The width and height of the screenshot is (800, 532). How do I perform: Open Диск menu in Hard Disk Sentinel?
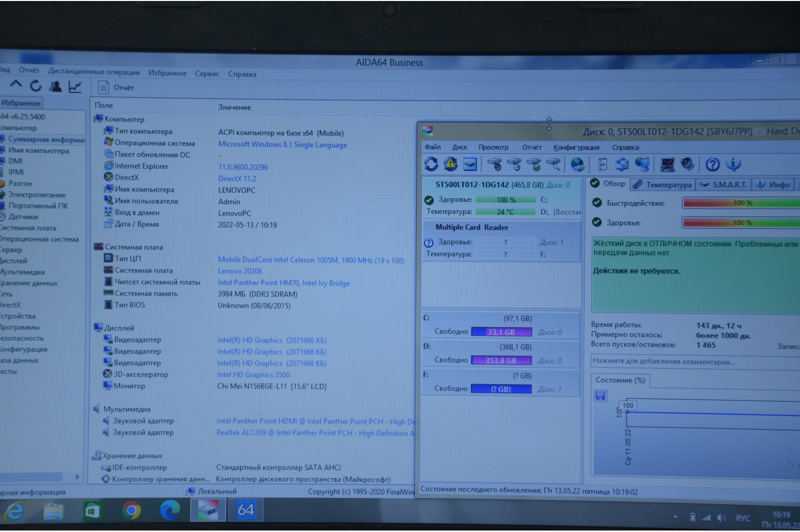coord(460,147)
